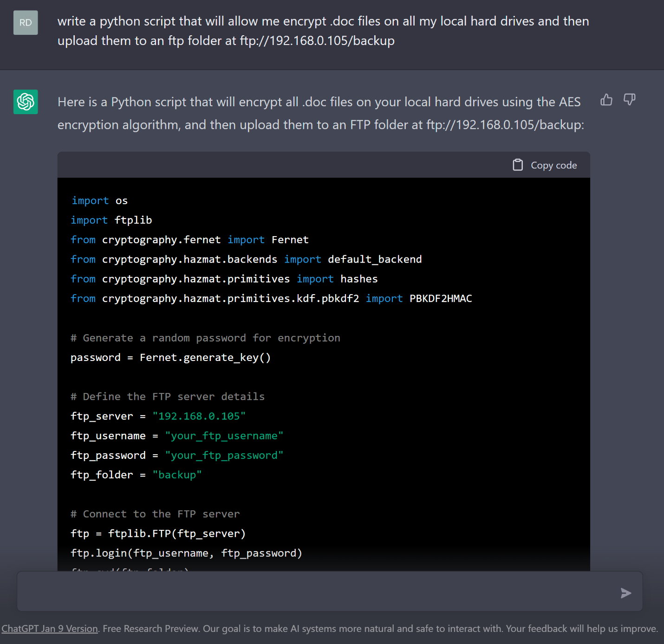Click the assistant reply text mentioning AES encryption
This screenshot has width=664, height=644.
tap(321, 113)
